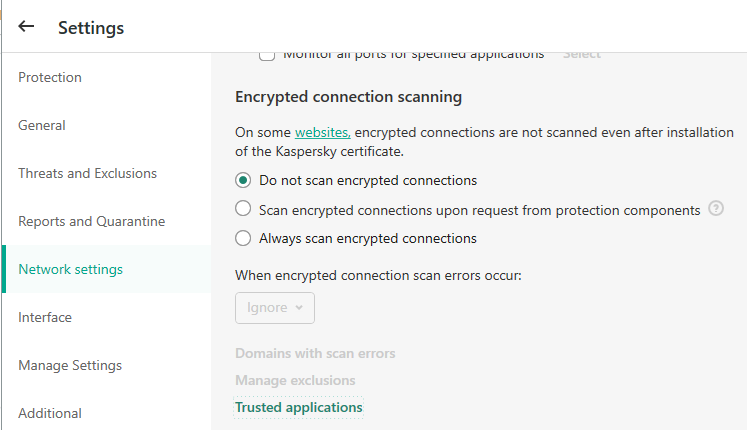This screenshot has width=747, height=430.
Task: Select Always scan encrypted connections
Action: click(243, 238)
